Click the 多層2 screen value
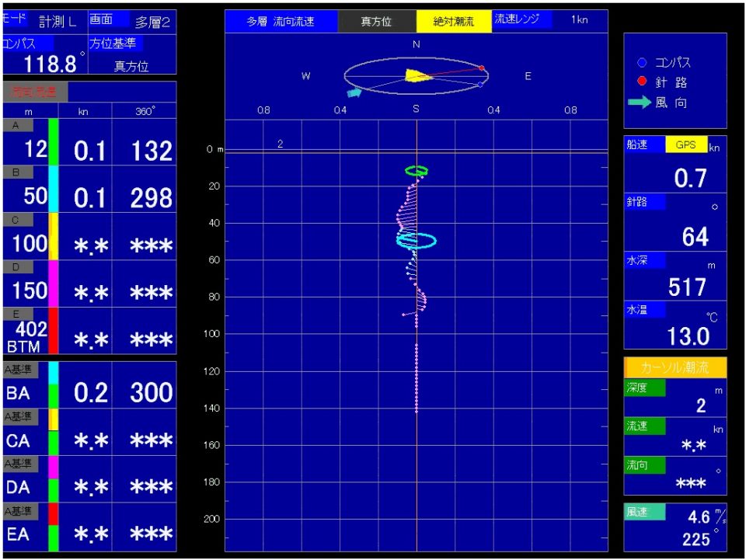The width and height of the screenshot is (746, 560). (x=152, y=23)
